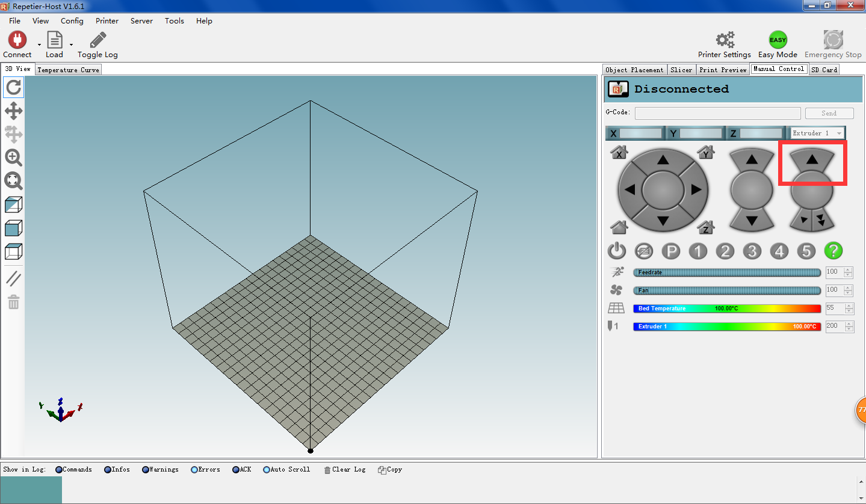Viewport: 866px width, 504px height.
Task: Click the Connect printer icon
Action: (17, 40)
